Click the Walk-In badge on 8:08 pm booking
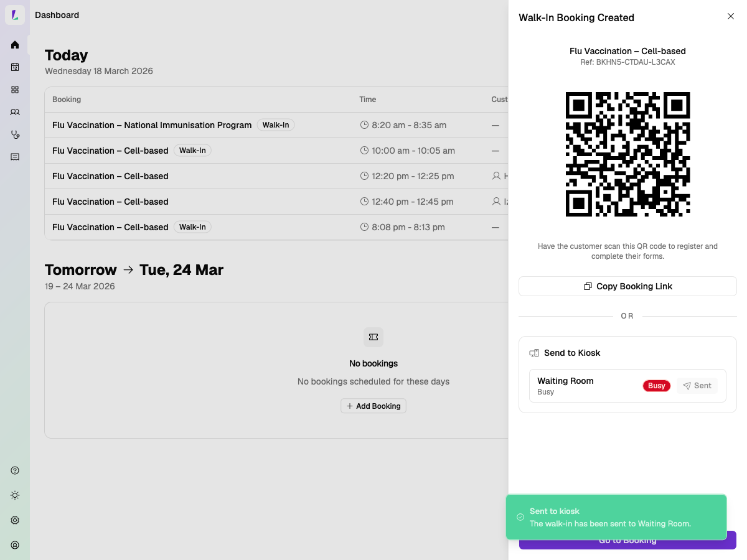The height and width of the screenshot is (560, 747). [192, 227]
